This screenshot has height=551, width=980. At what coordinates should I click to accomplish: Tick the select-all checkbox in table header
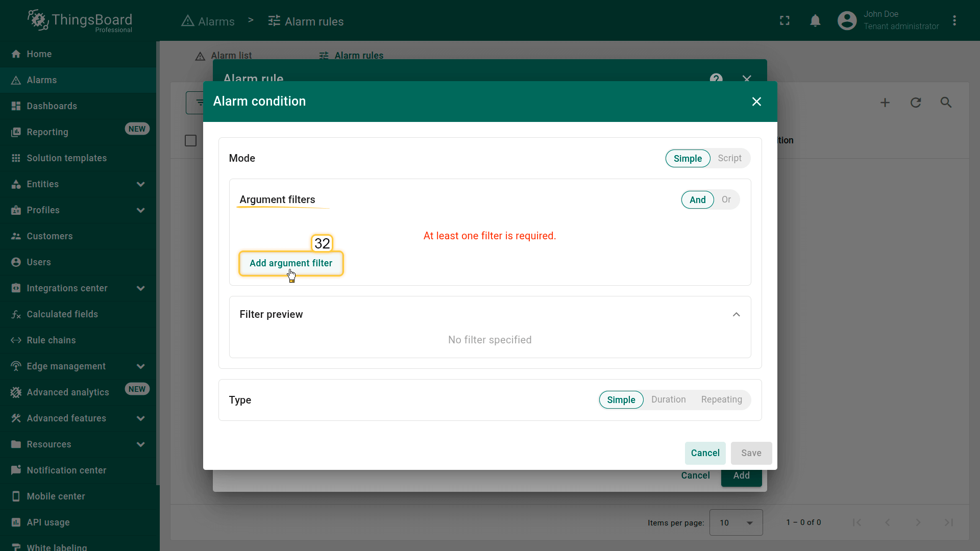[x=190, y=140]
